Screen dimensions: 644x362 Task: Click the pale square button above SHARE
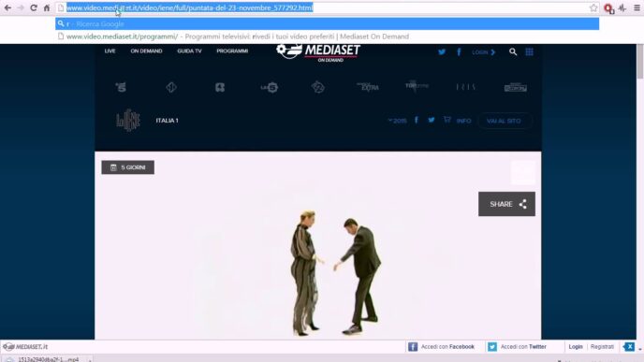(x=523, y=173)
